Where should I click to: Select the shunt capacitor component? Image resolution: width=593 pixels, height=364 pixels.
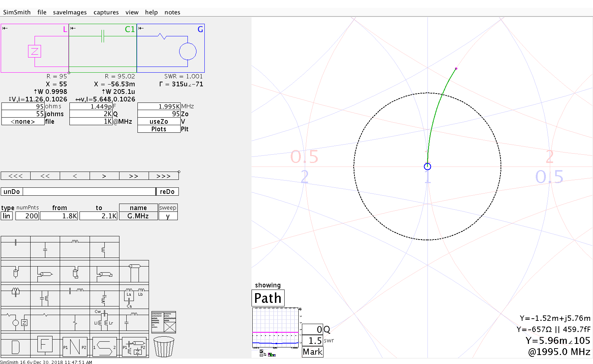(x=45, y=247)
